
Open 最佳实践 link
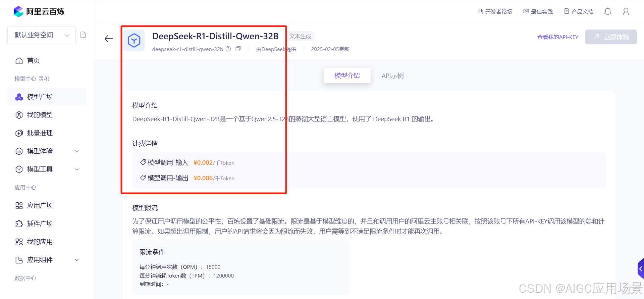pyautogui.click(x=538, y=12)
